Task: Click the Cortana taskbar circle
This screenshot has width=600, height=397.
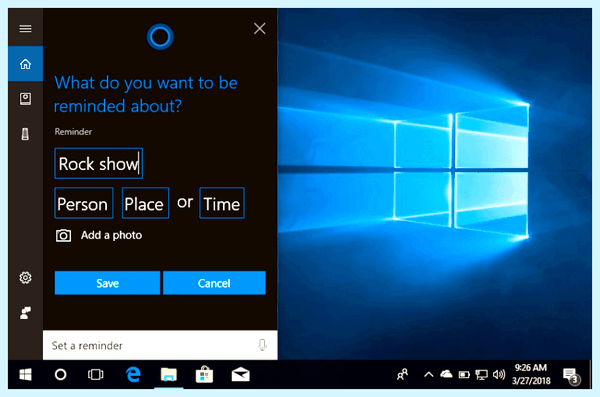Action: [x=60, y=374]
